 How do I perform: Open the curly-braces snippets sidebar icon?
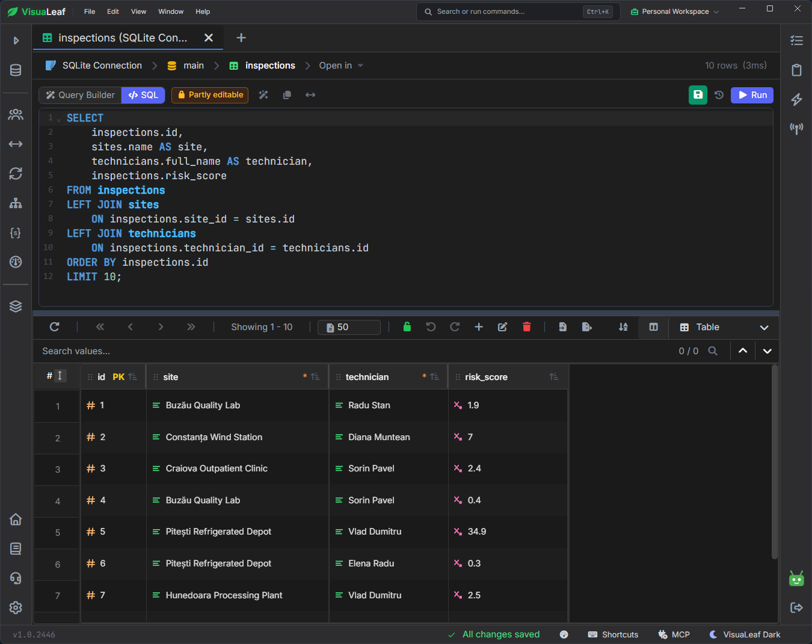pos(16,233)
